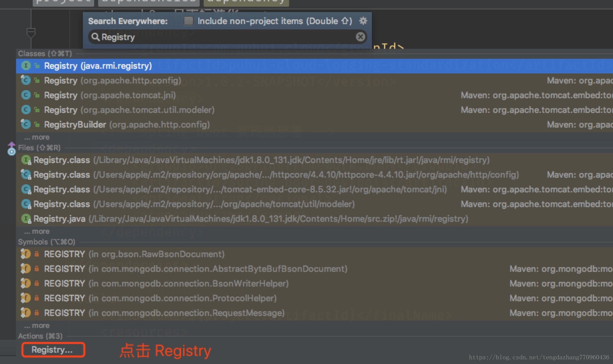This screenshot has height=364, width=613.
Task: Open Registry.class in httpcore-4.4.10.jar
Action: [314, 175]
